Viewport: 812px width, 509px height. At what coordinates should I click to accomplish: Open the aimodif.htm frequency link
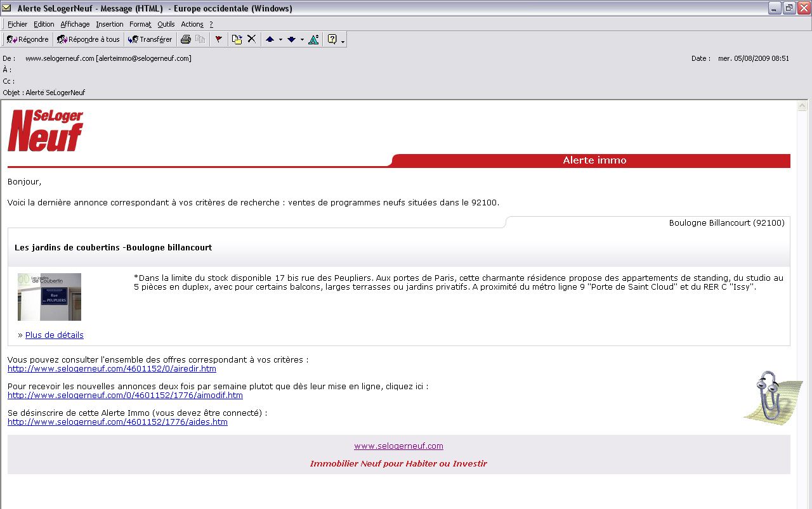(125, 395)
